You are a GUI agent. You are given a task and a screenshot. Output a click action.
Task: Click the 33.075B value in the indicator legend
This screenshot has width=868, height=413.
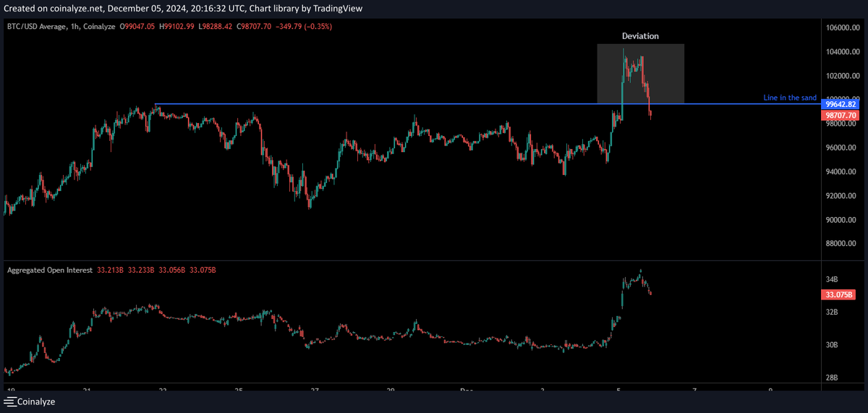[x=202, y=270]
